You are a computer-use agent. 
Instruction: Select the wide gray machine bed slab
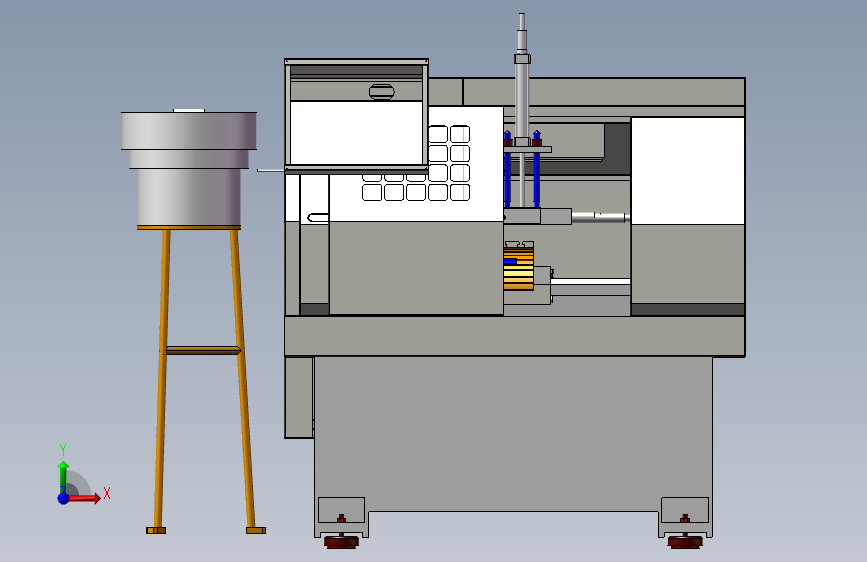pos(515,336)
